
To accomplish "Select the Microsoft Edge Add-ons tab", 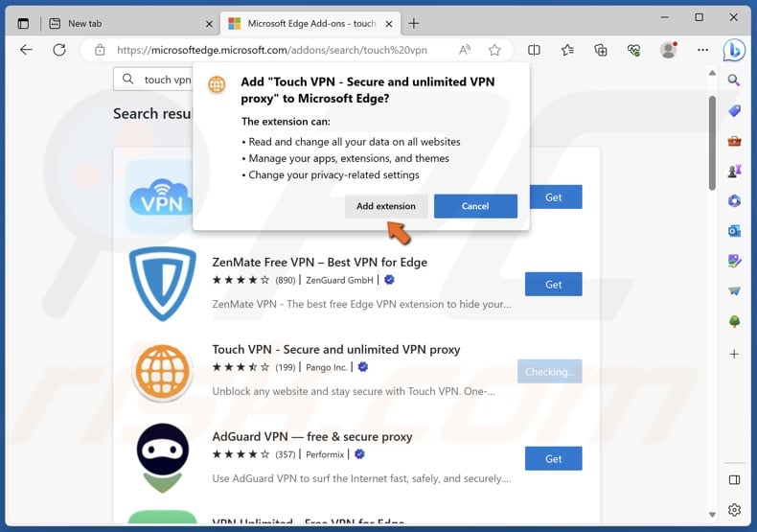I will pos(310,23).
